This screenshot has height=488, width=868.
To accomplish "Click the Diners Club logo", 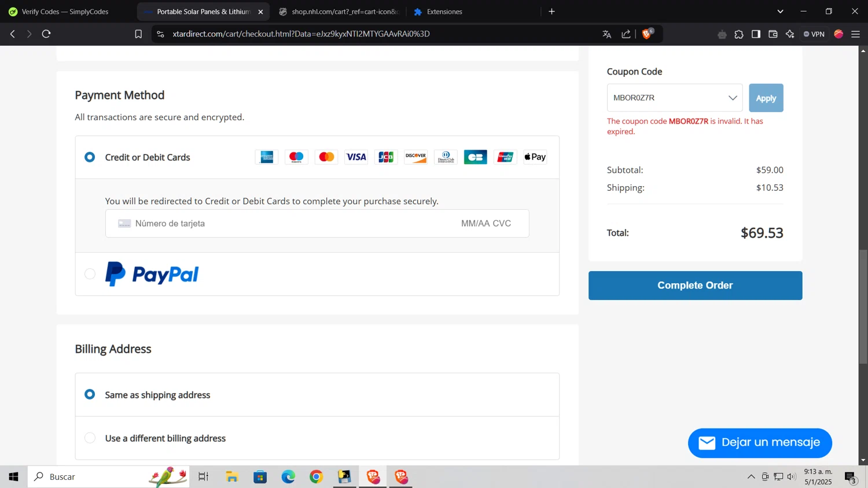I will pos(446,157).
